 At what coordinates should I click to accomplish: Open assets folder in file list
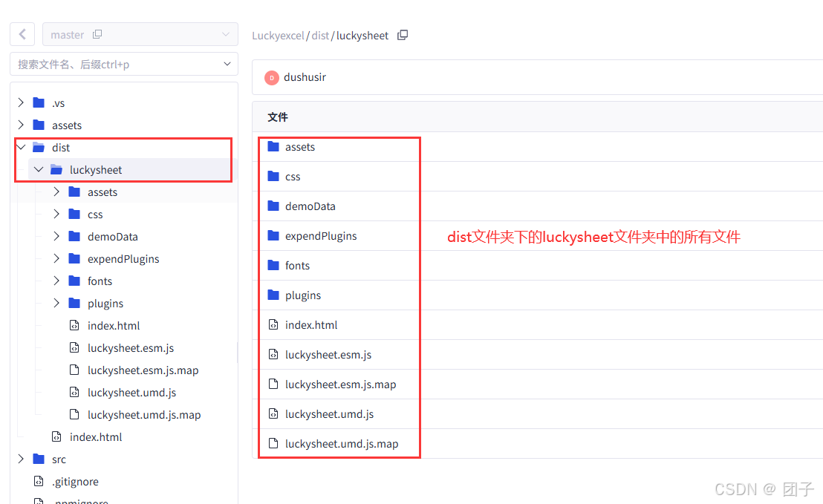click(299, 147)
